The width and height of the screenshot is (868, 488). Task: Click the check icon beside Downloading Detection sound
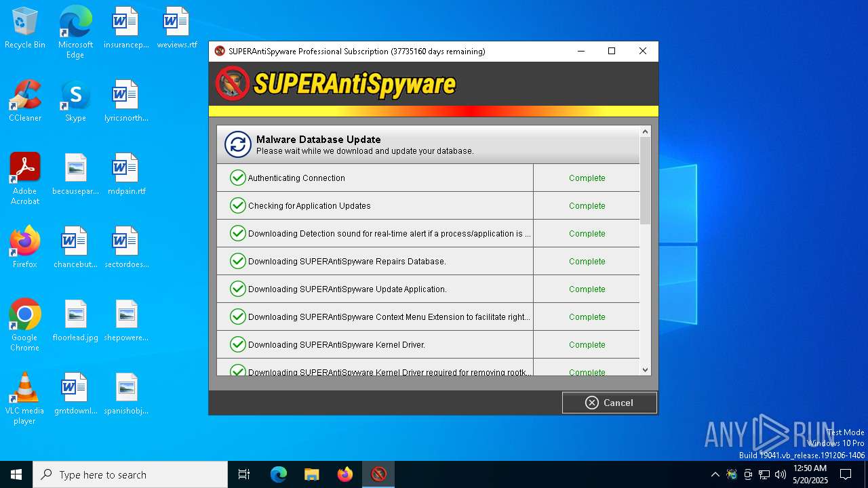(x=237, y=233)
